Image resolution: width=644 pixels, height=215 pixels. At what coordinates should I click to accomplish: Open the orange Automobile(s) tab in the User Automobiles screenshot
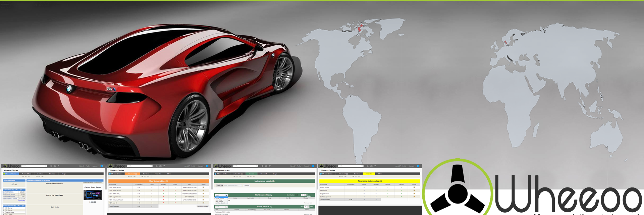pyautogui.click(x=132, y=174)
